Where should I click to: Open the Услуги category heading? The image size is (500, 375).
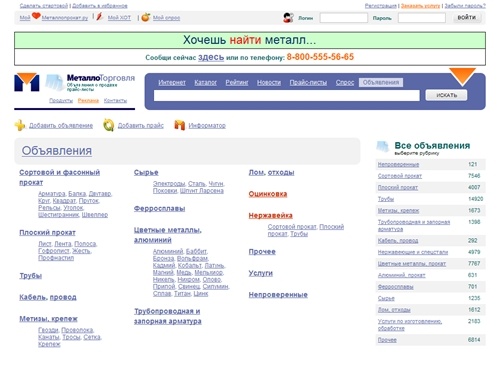coord(261,273)
